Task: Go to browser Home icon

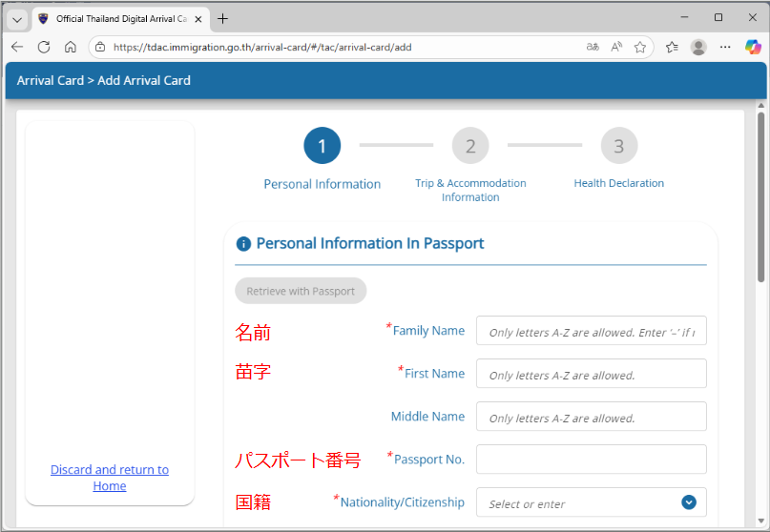Action: coord(70,47)
